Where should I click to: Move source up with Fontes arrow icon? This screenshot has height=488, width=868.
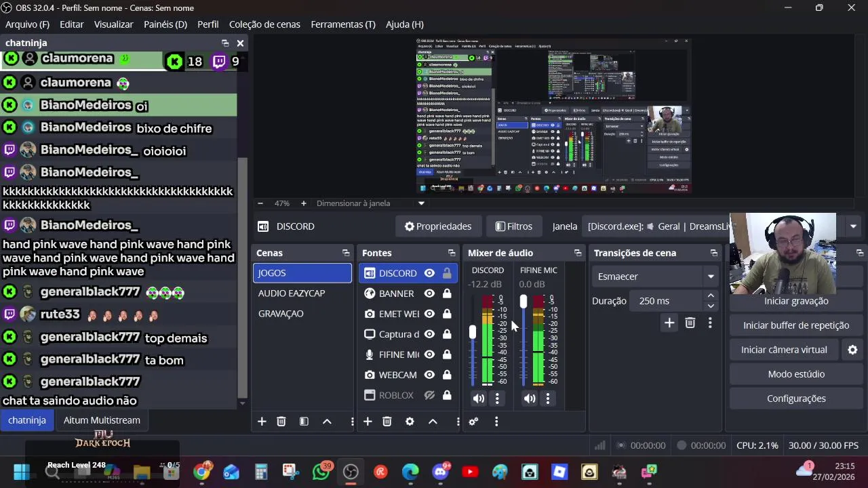click(x=433, y=422)
